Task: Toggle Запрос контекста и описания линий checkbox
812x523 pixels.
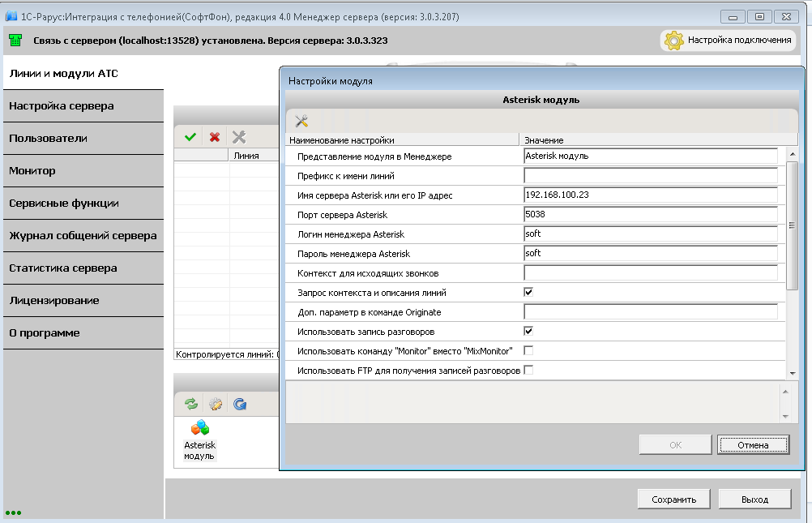Action: pos(528,293)
